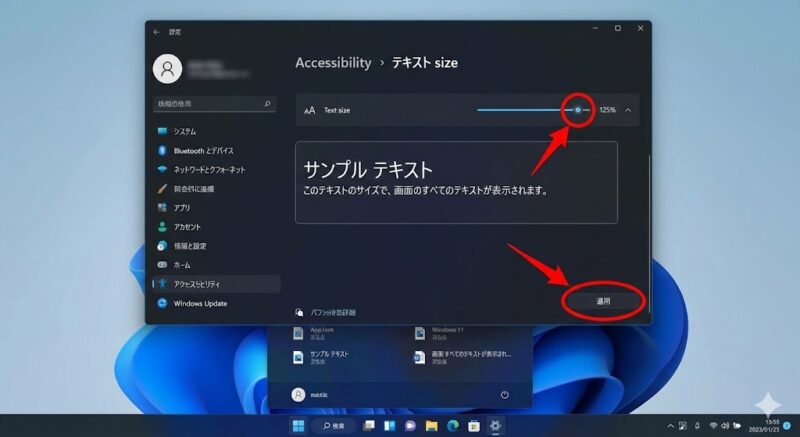Click the Start menu user account
The image size is (800, 437).
pos(310,395)
